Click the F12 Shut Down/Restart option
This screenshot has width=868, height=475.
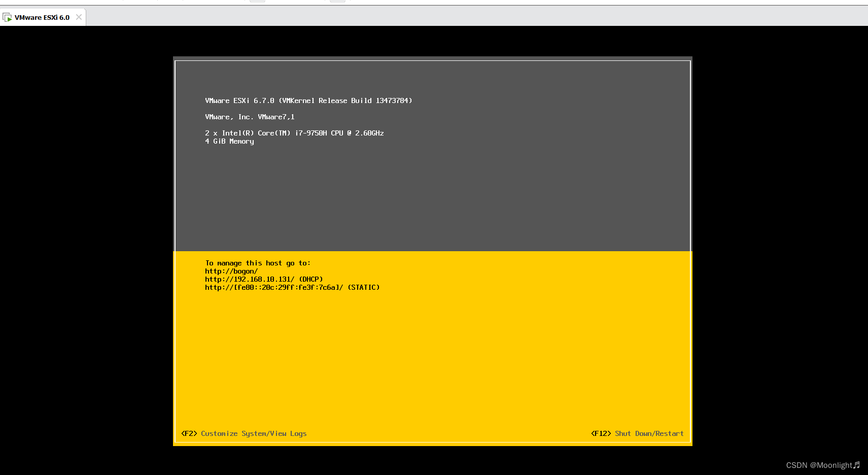[x=637, y=434]
